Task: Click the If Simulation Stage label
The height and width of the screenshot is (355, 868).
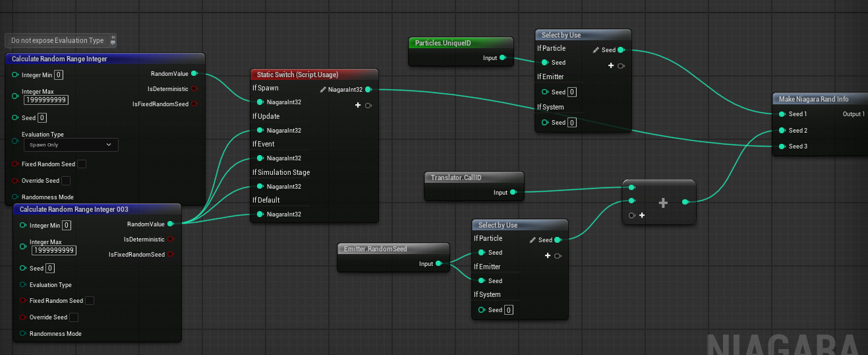Action: tap(281, 172)
